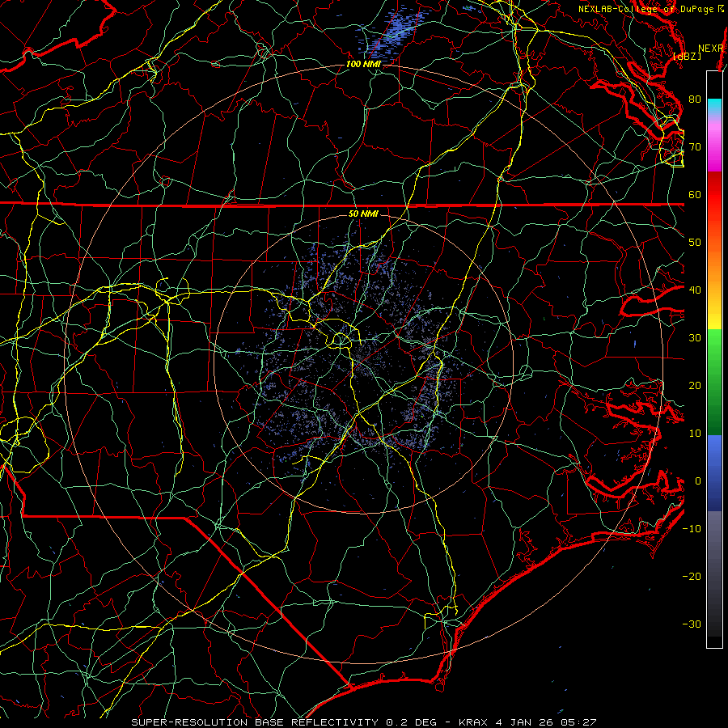Click the 70 value on the dBZ scale

pyautogui.click(x=695, y=146)
